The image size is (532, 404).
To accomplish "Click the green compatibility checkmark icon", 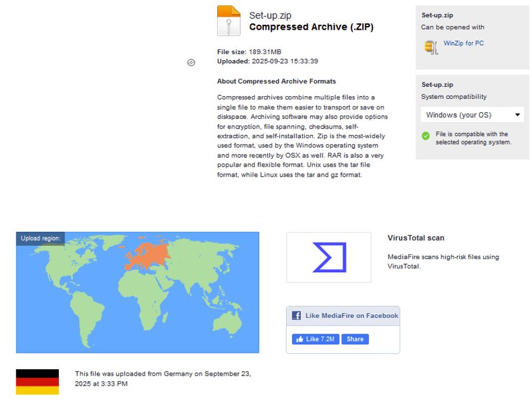I will click(426, 135).
